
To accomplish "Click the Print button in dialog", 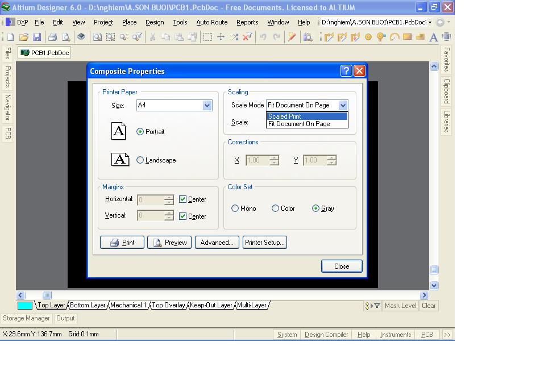I will (122, 242).
